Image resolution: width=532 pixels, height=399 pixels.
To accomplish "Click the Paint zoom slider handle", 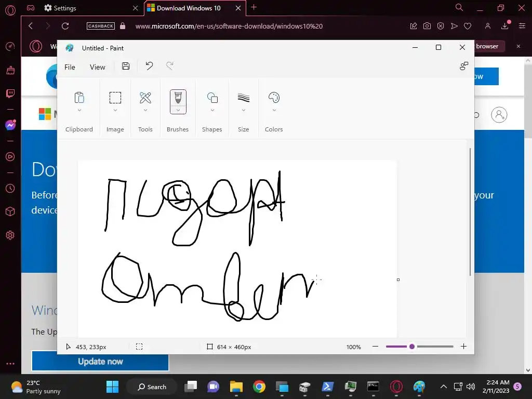I will pos(412,347).
